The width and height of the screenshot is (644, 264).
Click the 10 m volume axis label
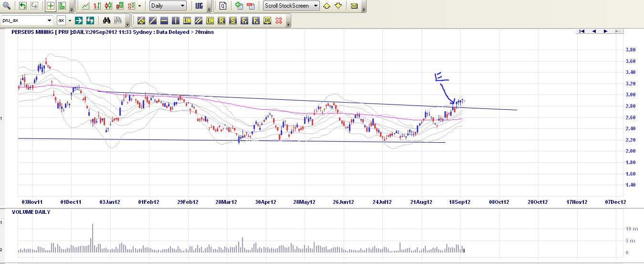[631, 229]
